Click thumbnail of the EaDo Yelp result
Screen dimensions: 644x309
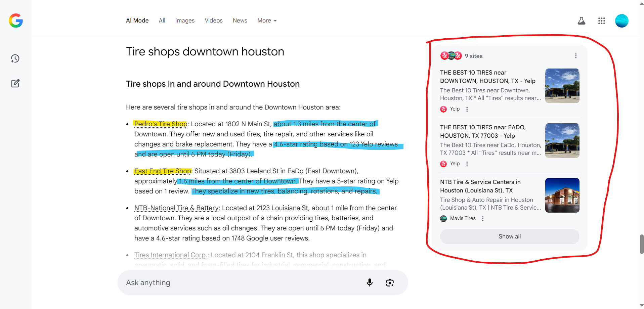562,140
